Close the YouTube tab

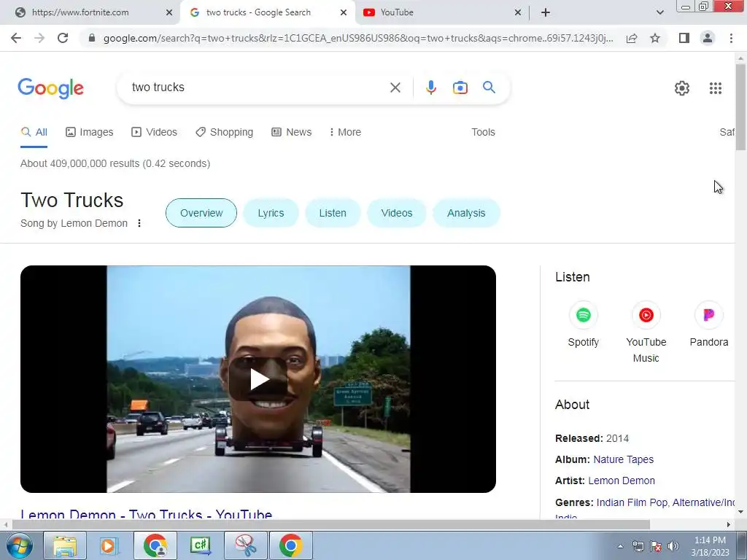click(x=518, y=12)
